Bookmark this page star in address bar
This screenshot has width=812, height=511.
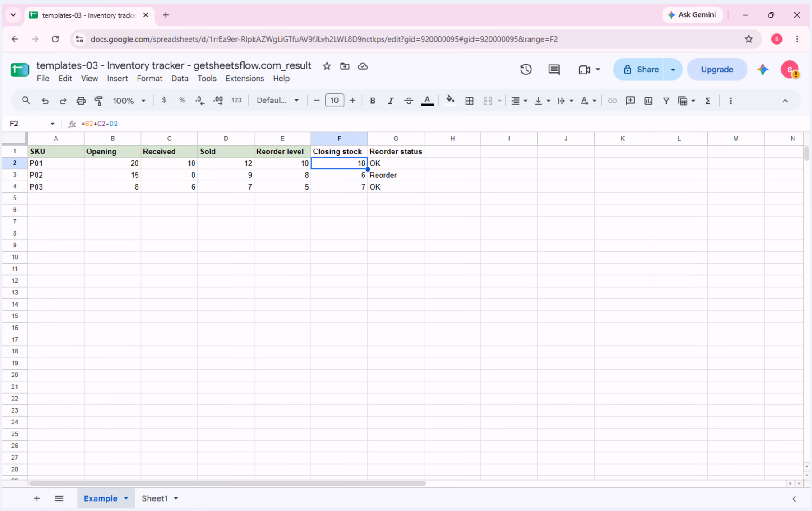[x=749, y=39]
